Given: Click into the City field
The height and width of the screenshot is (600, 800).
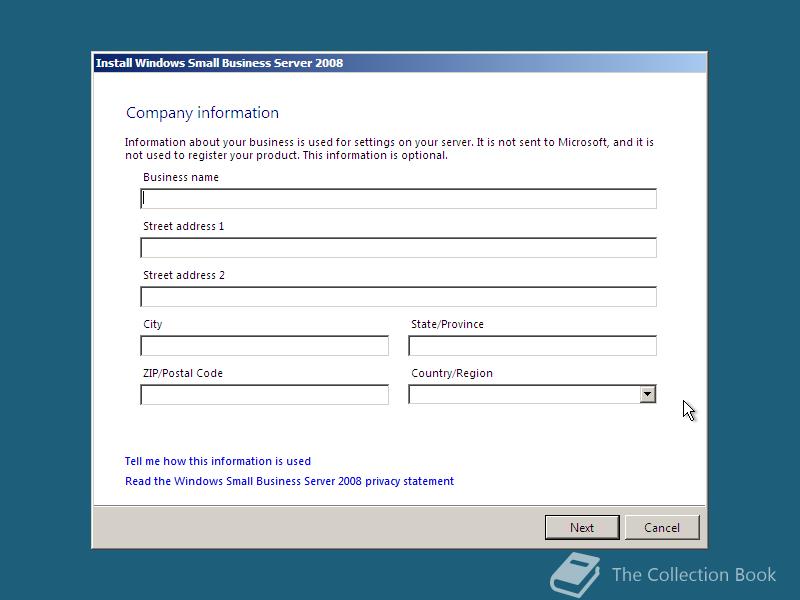Looking at the screenshot, I should tap(264, 345).
